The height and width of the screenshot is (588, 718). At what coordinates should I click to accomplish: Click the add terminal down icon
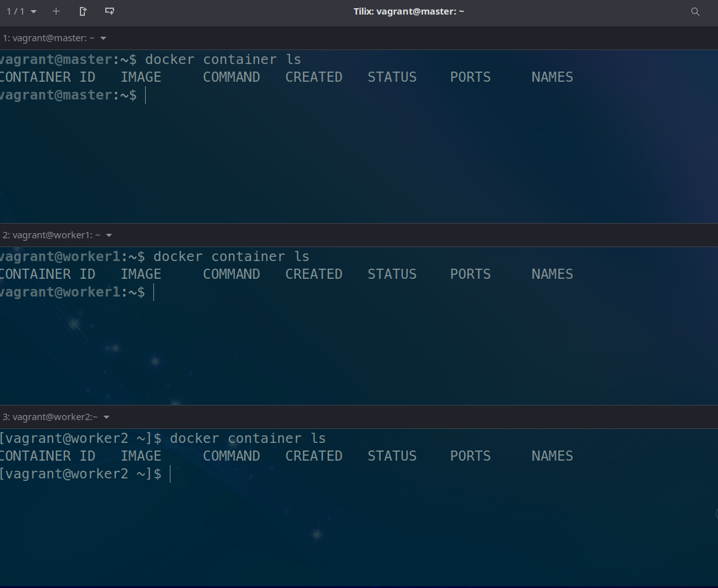pos(110,11)
